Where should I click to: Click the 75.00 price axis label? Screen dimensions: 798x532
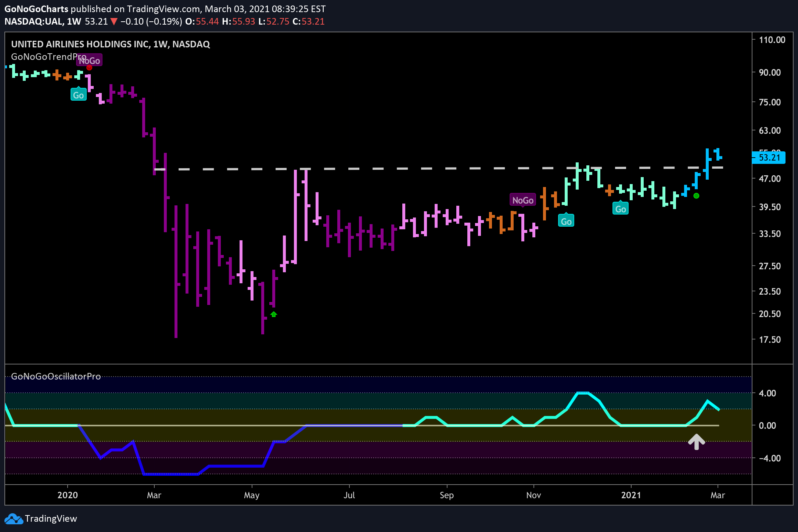(770, 102)
